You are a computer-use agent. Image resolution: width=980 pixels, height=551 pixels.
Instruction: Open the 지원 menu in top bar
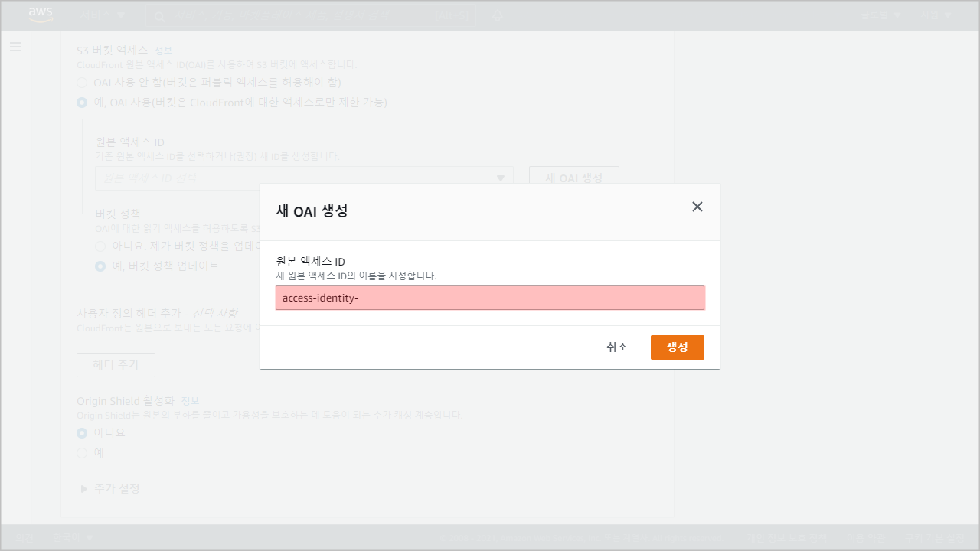tap(936, 15)
